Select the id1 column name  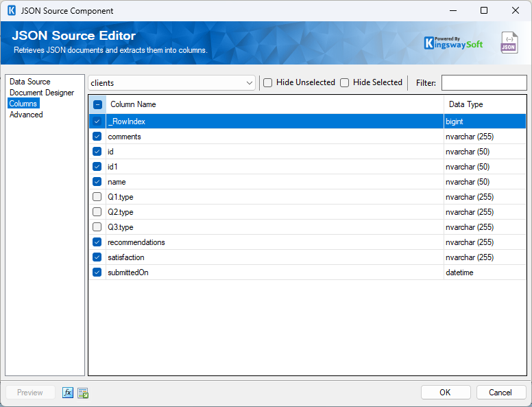112,167
